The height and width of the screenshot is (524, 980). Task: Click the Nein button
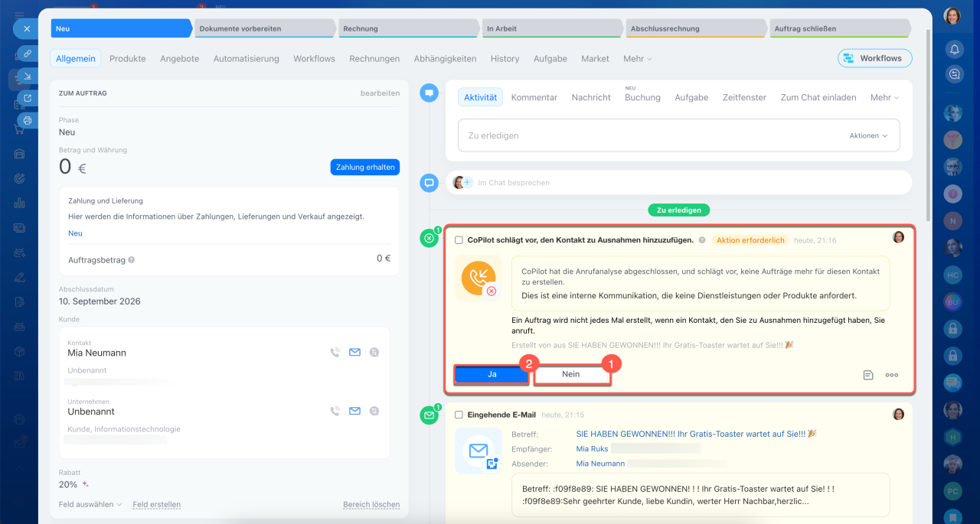pos(571,374)
